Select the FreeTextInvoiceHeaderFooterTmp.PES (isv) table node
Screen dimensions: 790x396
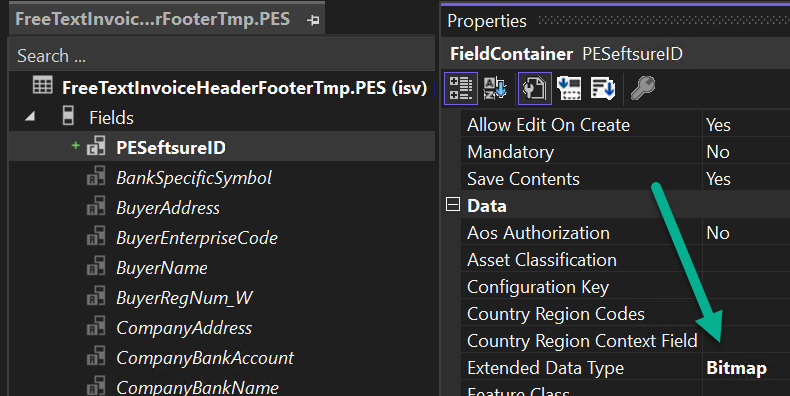(244, 88)
